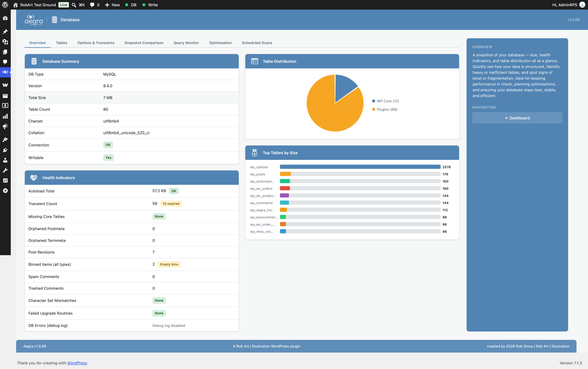Open the WordPress Dashboard sidebar icon
The width and height of the screenshot is (588, 369).
click(x=5, y=18)
